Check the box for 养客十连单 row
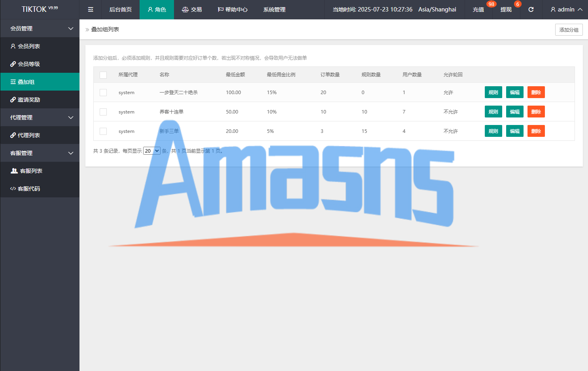 103,112
